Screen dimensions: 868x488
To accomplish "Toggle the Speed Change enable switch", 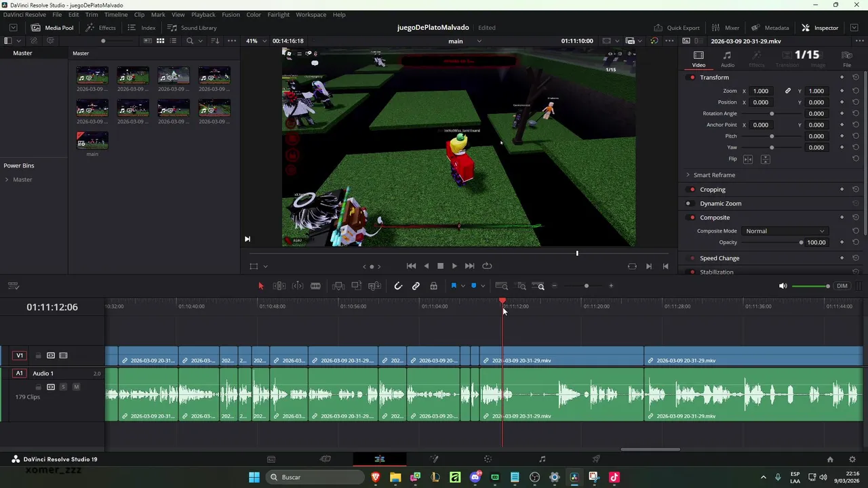I will 692,258.
